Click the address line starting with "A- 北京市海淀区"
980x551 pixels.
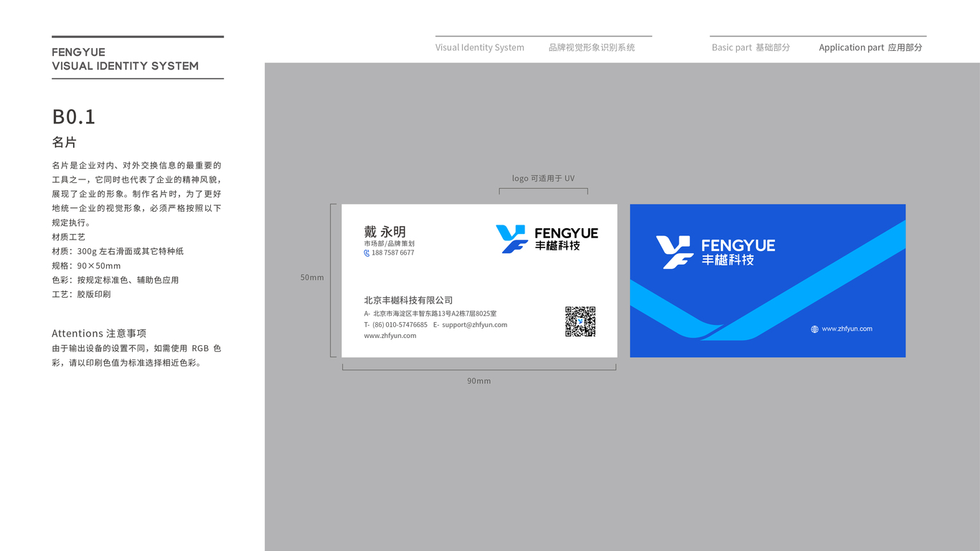point(430,314)
